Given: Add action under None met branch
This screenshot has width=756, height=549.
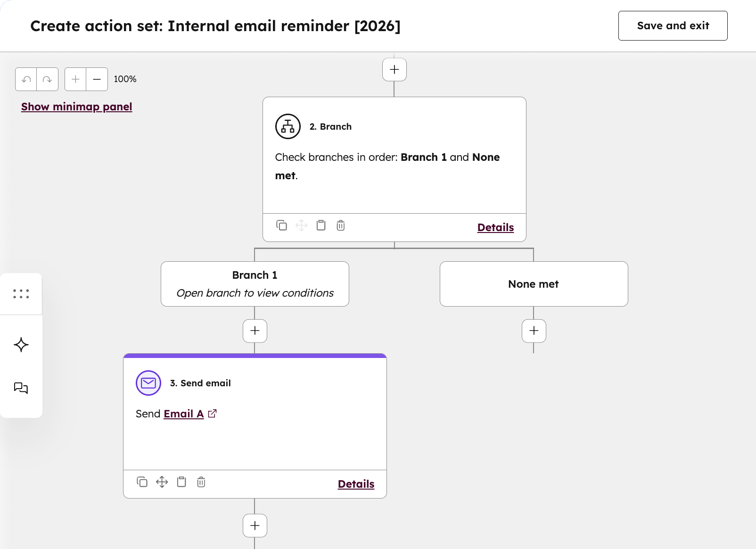Looking at the screenshot, I should point(534,331).
